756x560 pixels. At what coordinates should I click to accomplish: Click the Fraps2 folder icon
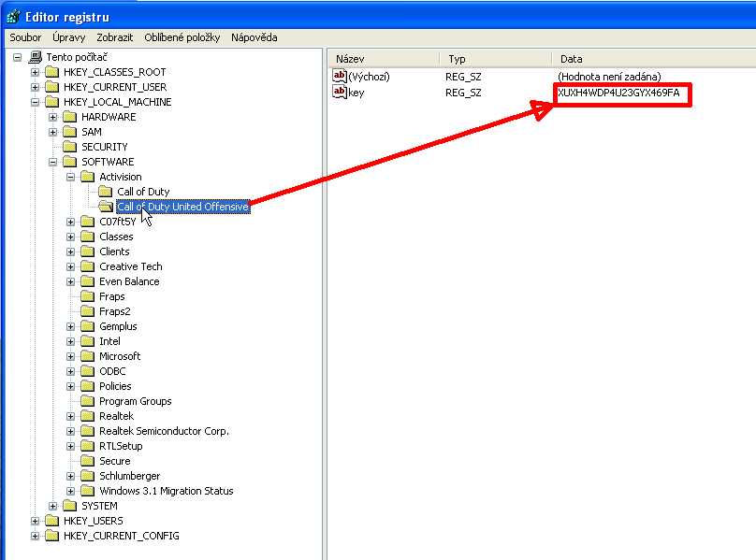click(x=88, y=310)
